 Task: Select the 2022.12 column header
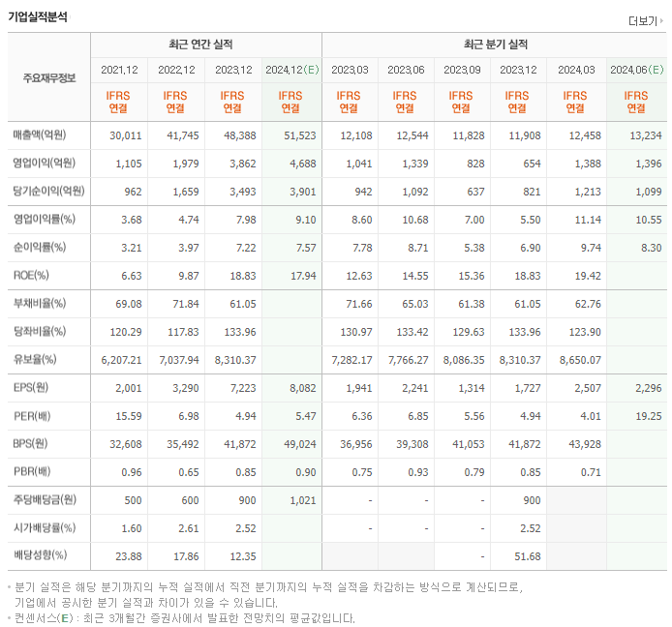click(x=176, y=70)
